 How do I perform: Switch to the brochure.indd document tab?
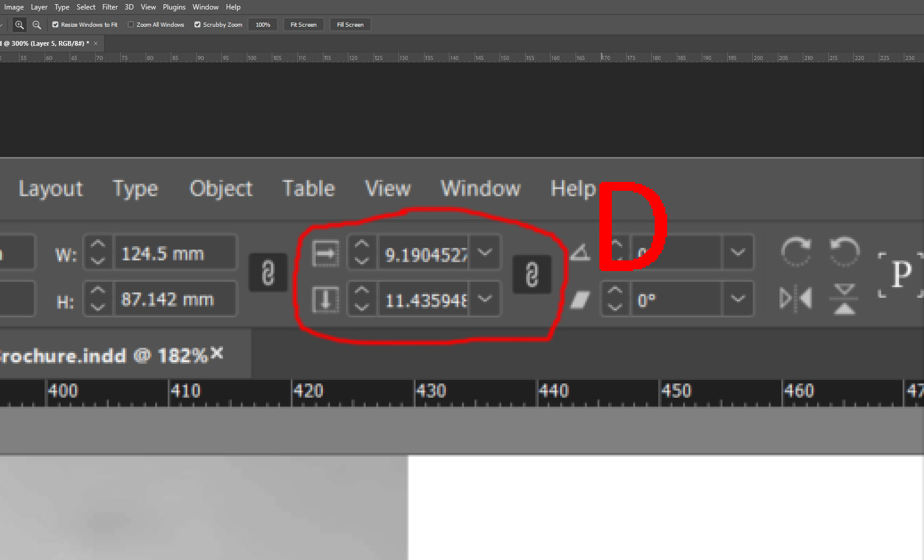[89, 355]
